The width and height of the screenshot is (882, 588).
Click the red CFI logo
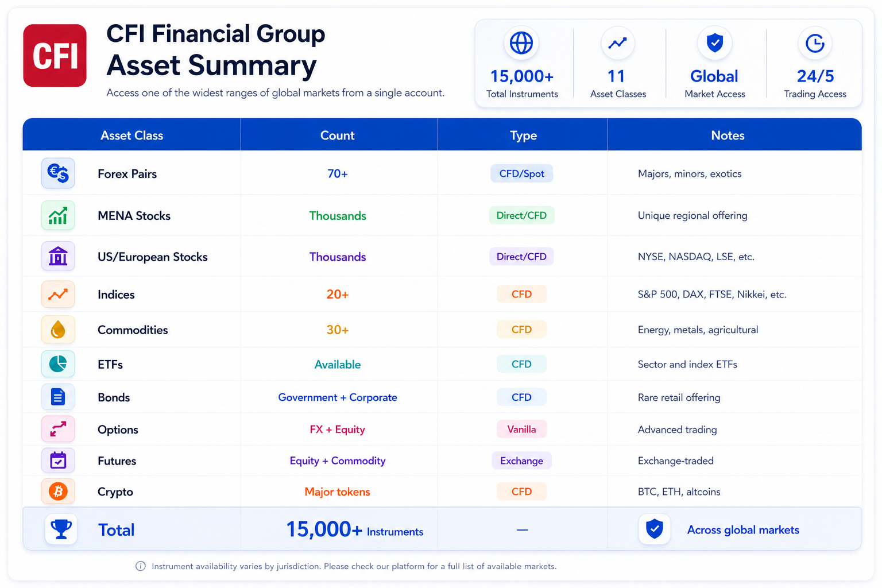coord(55,56)
